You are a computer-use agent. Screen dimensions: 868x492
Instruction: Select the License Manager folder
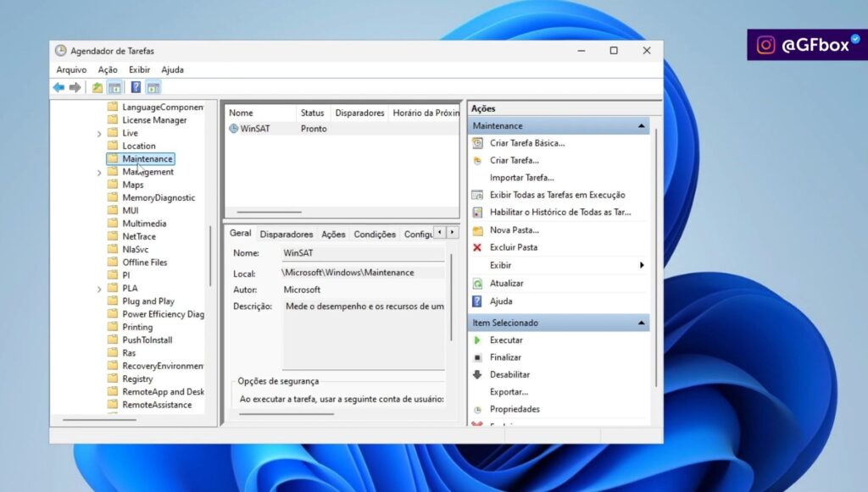coord(154,120)
